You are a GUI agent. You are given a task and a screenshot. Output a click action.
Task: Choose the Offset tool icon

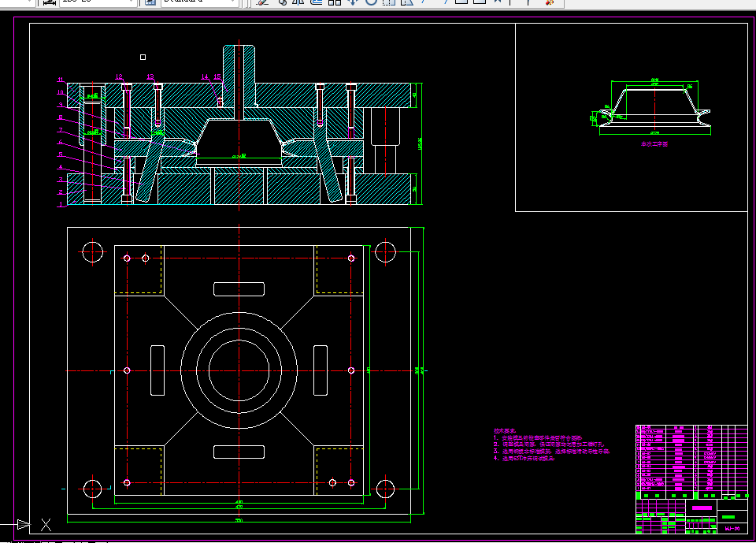[317, 2]
